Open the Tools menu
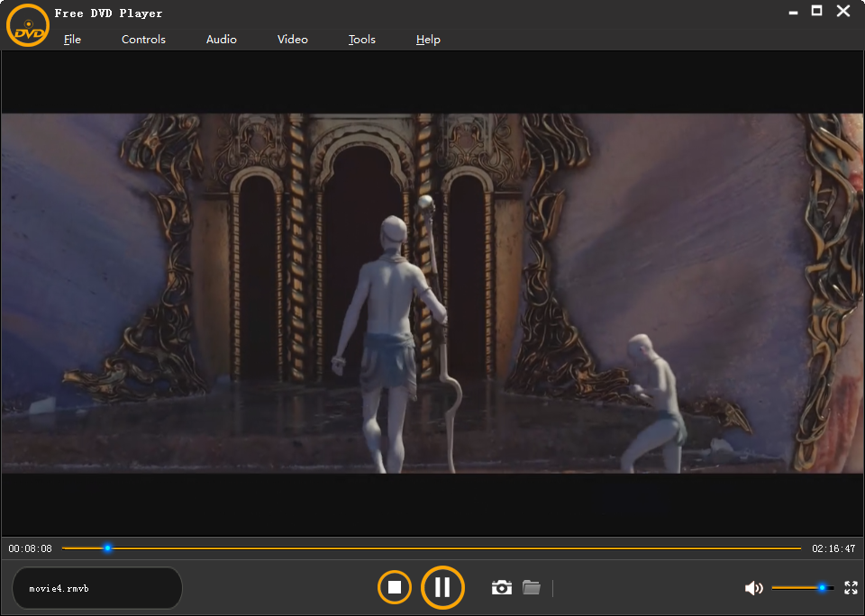865x616 pixels. pos(362,39)
